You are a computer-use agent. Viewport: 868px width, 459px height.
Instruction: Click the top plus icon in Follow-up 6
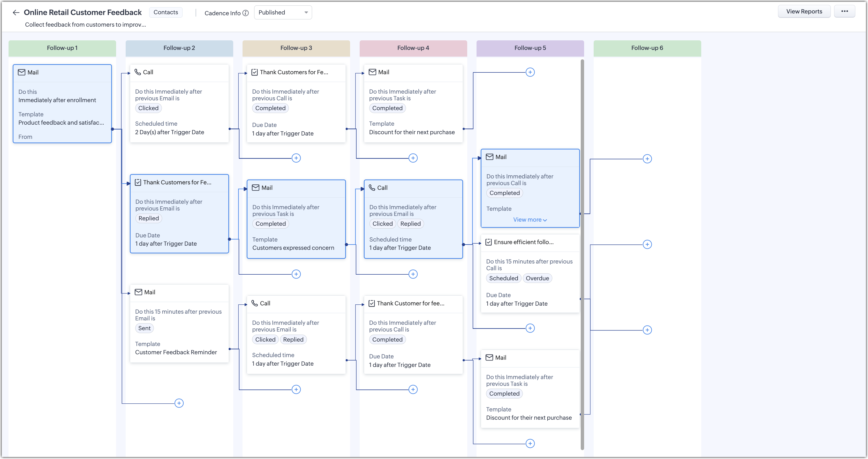pos(647,159)
